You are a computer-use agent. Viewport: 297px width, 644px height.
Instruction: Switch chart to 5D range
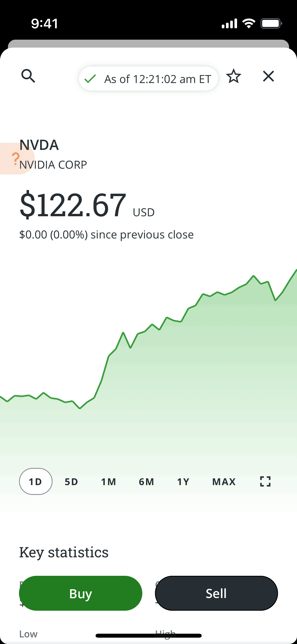click(x=71, y=481)
